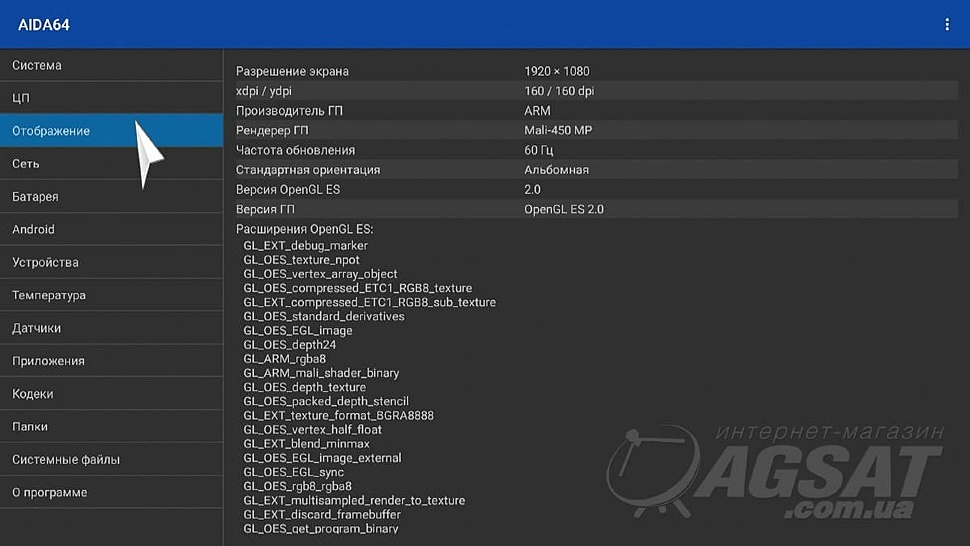
Task: Select the ЦП menu item
Action: coord(111,98)
